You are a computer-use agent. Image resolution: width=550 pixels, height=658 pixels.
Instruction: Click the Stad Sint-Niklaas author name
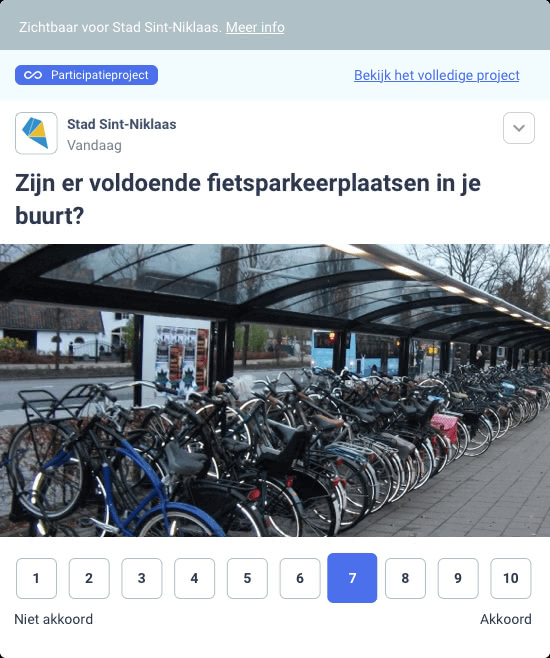(x=122, y=124)
